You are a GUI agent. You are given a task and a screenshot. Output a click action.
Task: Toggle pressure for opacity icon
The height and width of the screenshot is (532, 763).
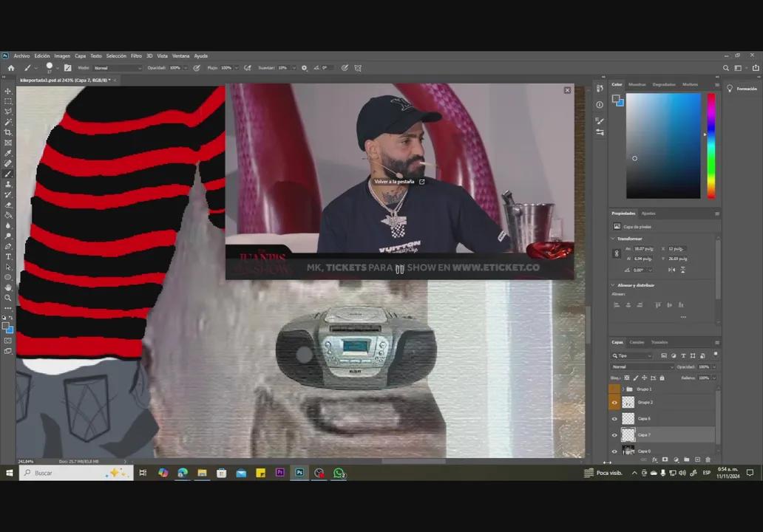(x=197, y=68)
